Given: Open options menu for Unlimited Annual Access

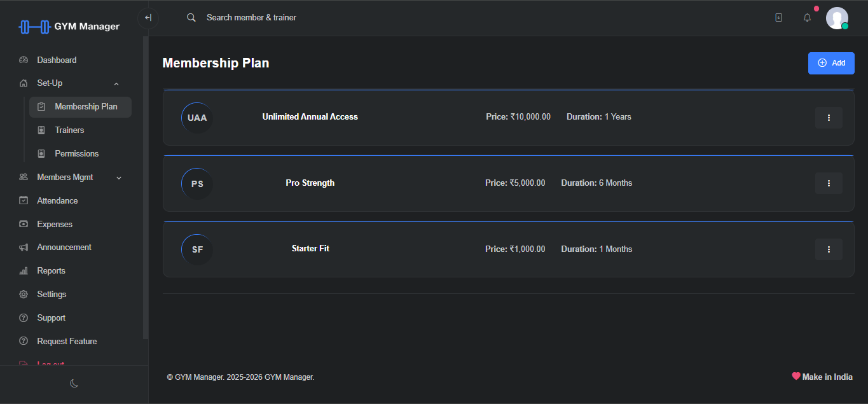Looking at the screenshot, I should tap(829, 118).
